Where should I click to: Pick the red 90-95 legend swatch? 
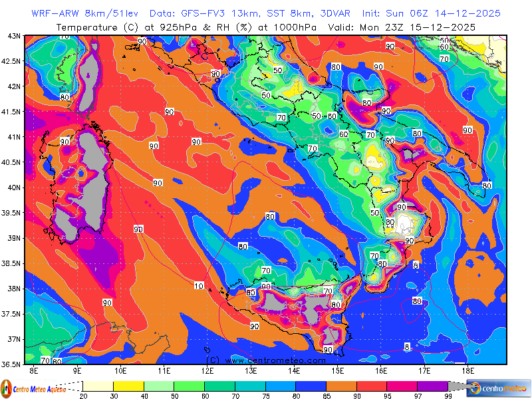(371, 386)
